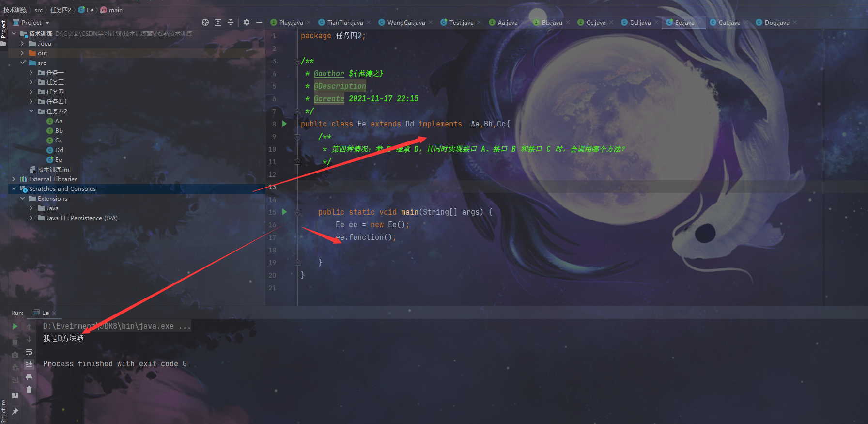868x424 pixels.
Task: Click the down arrow in Run console toolbar
Action: 29,339
